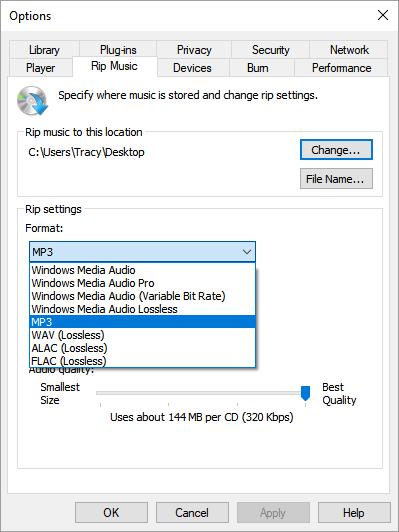Click OK to confirm options
The width and height of the screenshot is (399, 532).
(111, 512)
